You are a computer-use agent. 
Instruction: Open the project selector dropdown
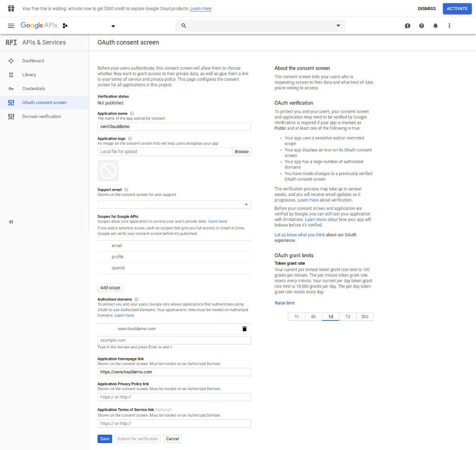tap(113, 26)
